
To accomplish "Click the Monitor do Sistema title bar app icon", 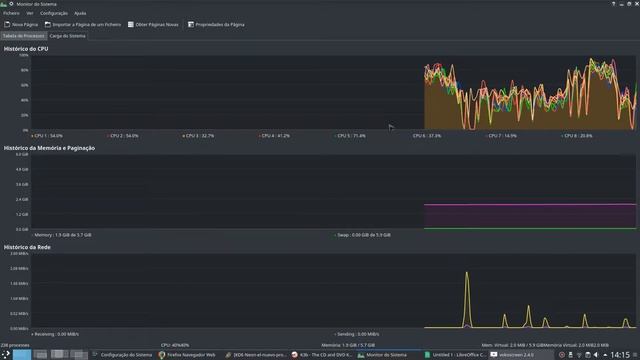I will pyautogui.click(x=4, y=4).
